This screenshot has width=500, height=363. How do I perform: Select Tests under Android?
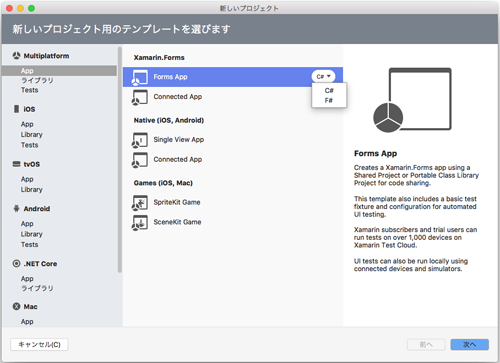coord(30,245)
